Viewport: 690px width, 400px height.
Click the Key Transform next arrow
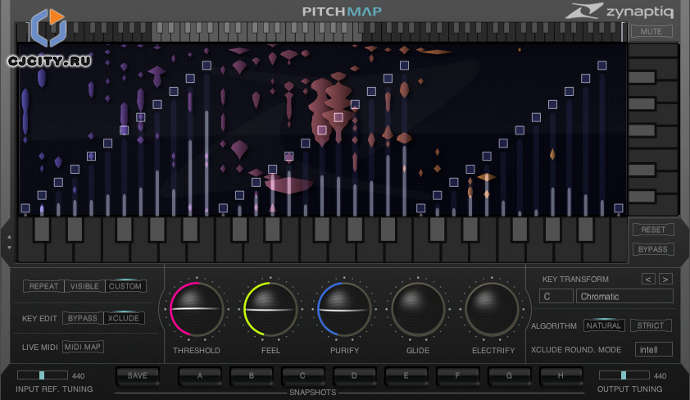[665, 279]
